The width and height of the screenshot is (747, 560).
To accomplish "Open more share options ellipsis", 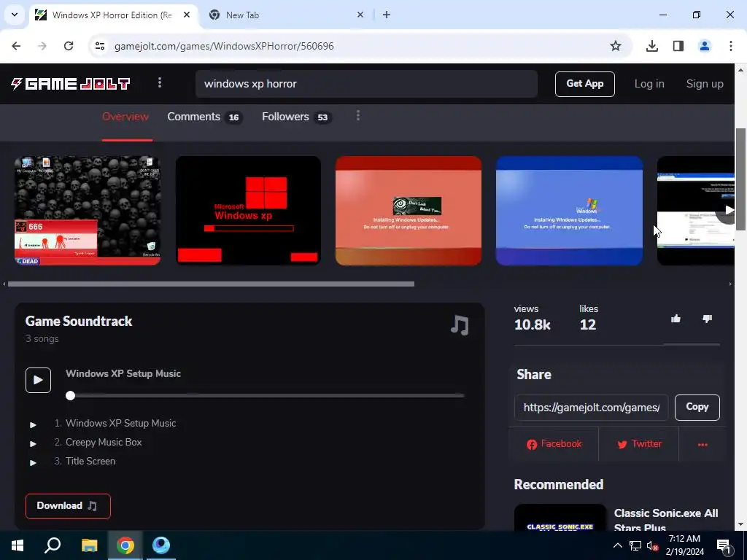I will click(703, 444).
